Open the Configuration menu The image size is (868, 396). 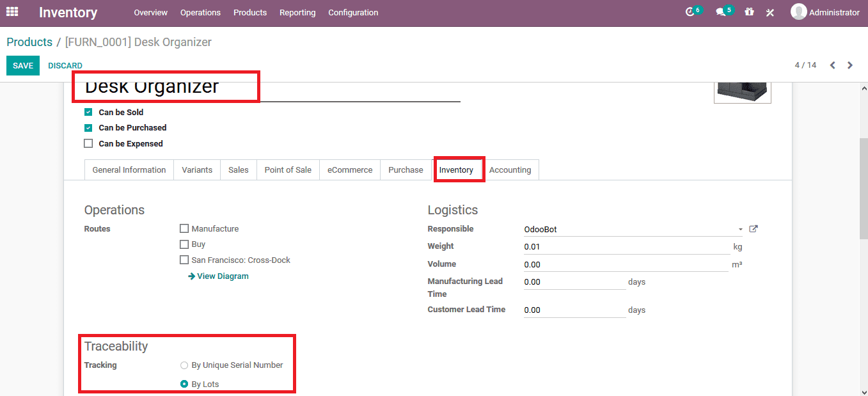(x=353, y=13)
